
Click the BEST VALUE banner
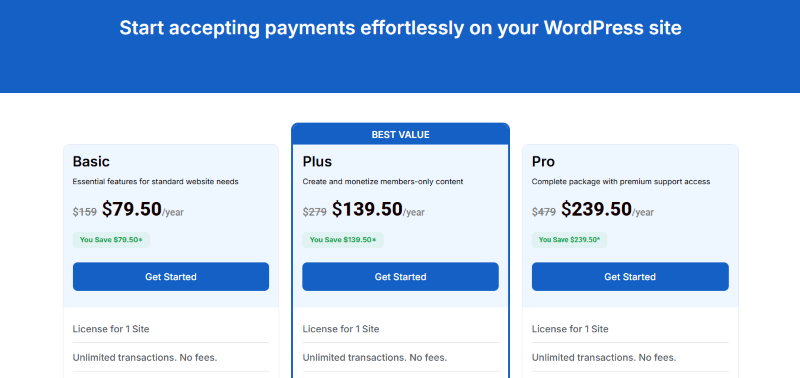pyautogui.click(x=401, y=135)
